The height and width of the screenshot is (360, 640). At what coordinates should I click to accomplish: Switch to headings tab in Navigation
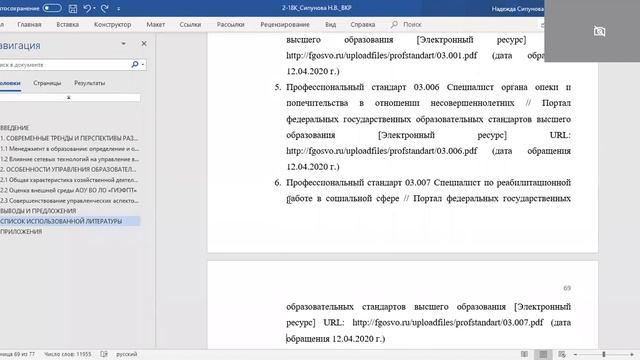click(x=10, y=83)
